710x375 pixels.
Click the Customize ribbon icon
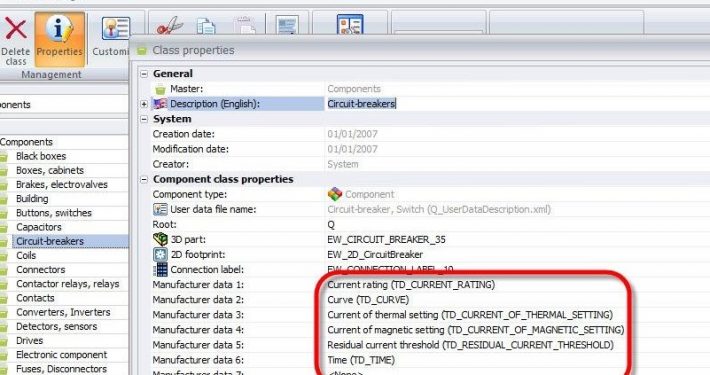click(x=115, y=28)
